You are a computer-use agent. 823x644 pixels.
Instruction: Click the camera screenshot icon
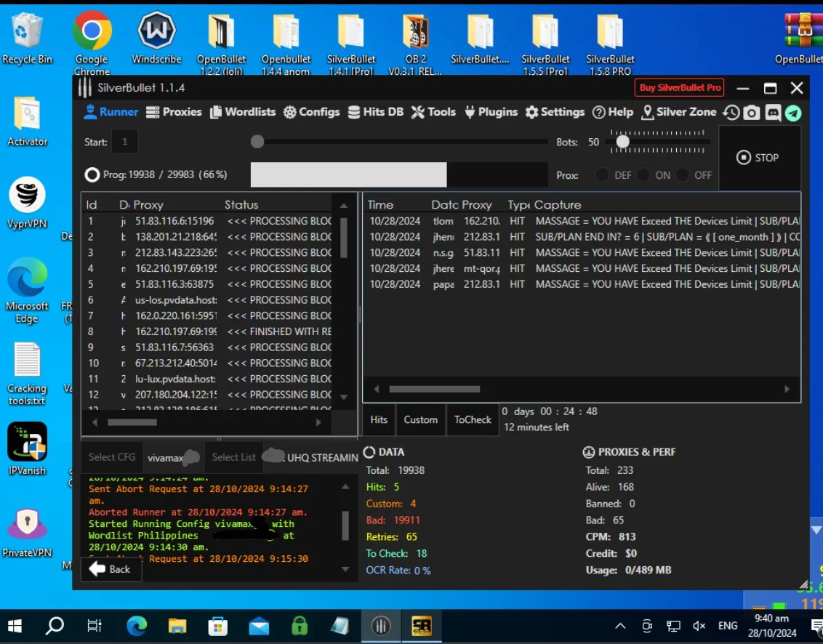click(x=752, y=113)
